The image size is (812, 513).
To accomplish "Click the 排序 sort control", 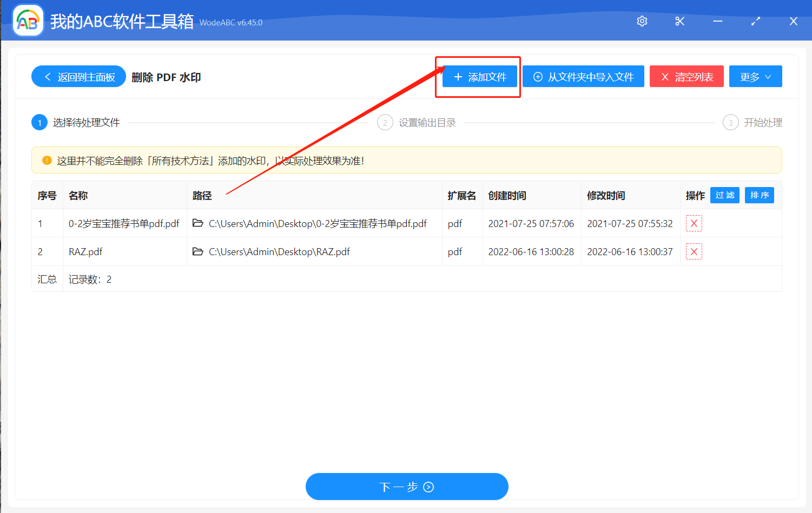I will click(759, 195).
